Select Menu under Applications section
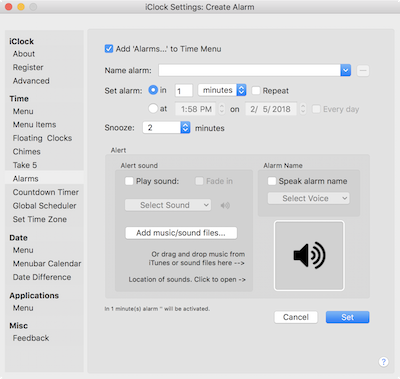 [x=23, y=308]
